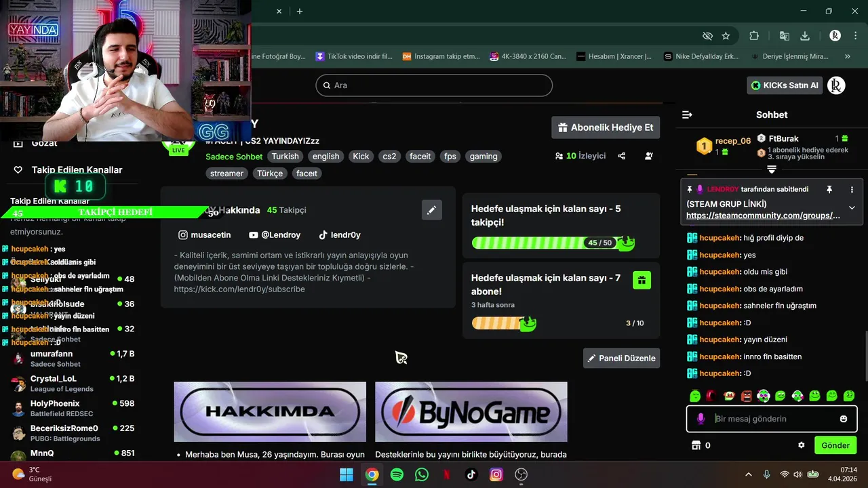Select the gaming tag
The width and height of the screenshot is (868, 488).
click(x=484, y=156)
